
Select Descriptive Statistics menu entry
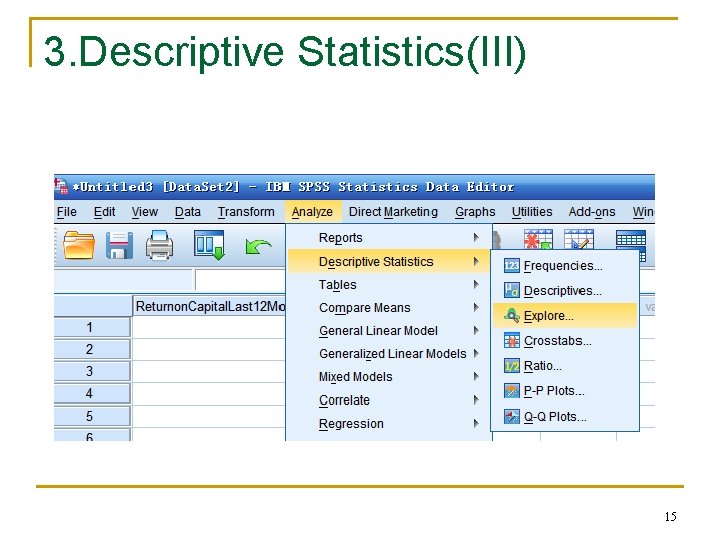(389, 261)
